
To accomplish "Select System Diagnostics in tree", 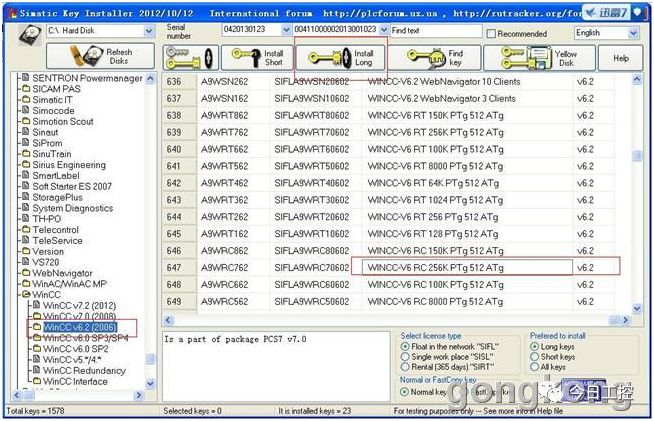I will coord(73,208).
